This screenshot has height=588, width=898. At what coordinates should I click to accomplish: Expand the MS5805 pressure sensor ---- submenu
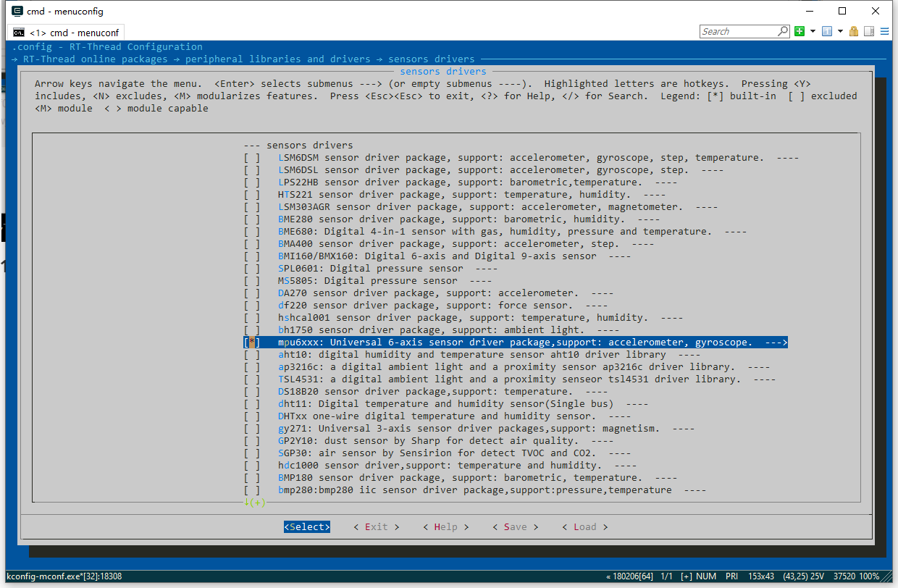[481, 281]
